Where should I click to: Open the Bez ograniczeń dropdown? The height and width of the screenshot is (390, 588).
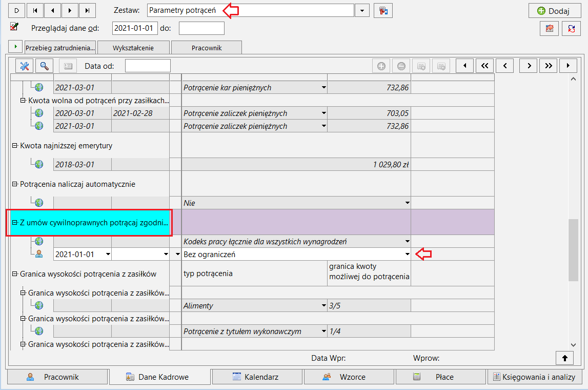tap(407, 254)
